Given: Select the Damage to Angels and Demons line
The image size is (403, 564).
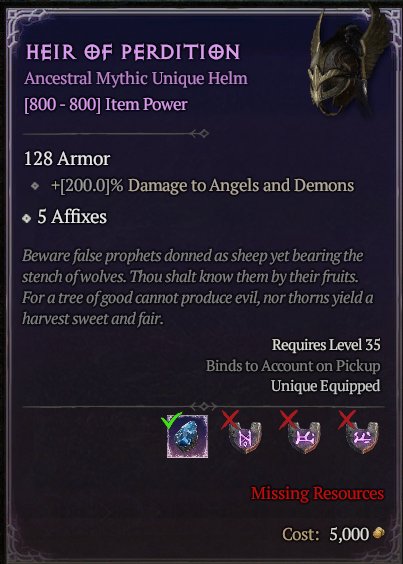Looking at the screenshot, I should click(x=203, y=186).
